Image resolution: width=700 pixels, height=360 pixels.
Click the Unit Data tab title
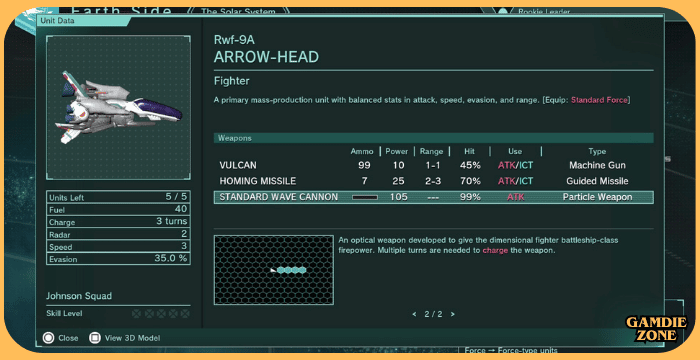point(58,21)
